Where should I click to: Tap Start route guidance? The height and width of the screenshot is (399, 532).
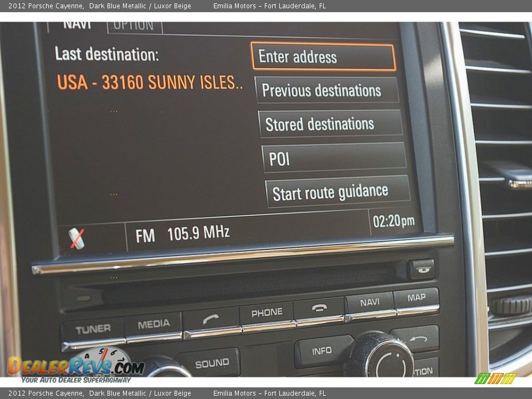[x=337, y=192]
